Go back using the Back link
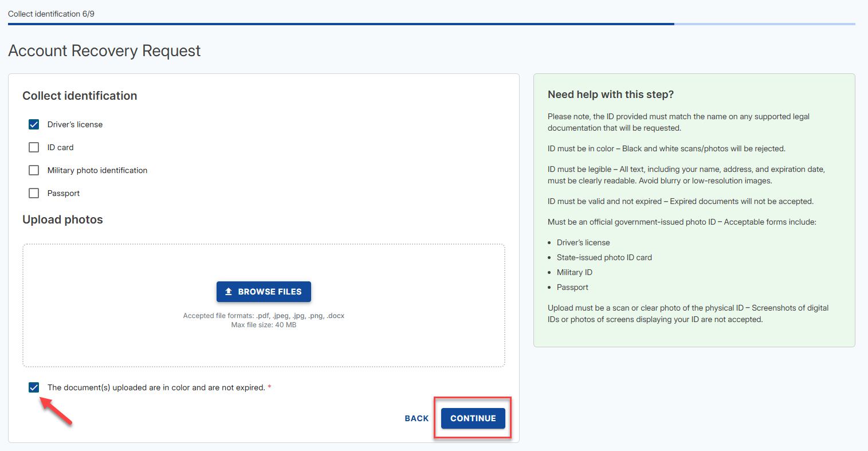868x451 pixels. (417, 418)
